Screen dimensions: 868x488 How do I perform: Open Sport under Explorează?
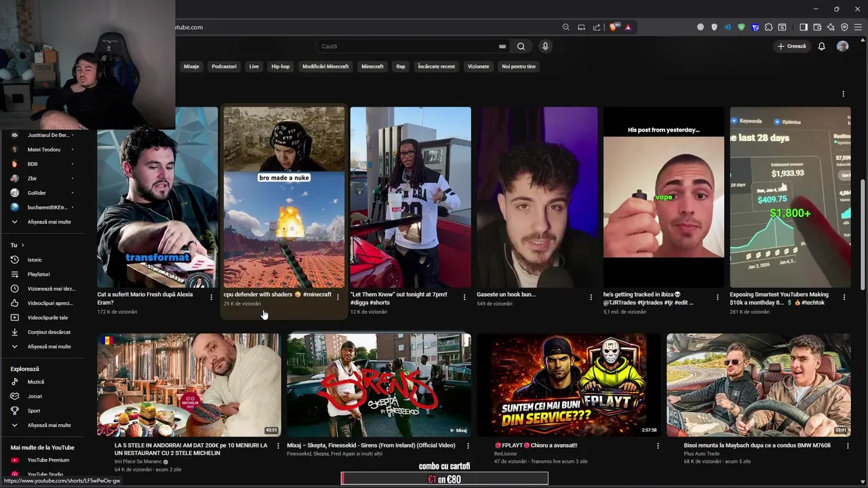[44, 411]
